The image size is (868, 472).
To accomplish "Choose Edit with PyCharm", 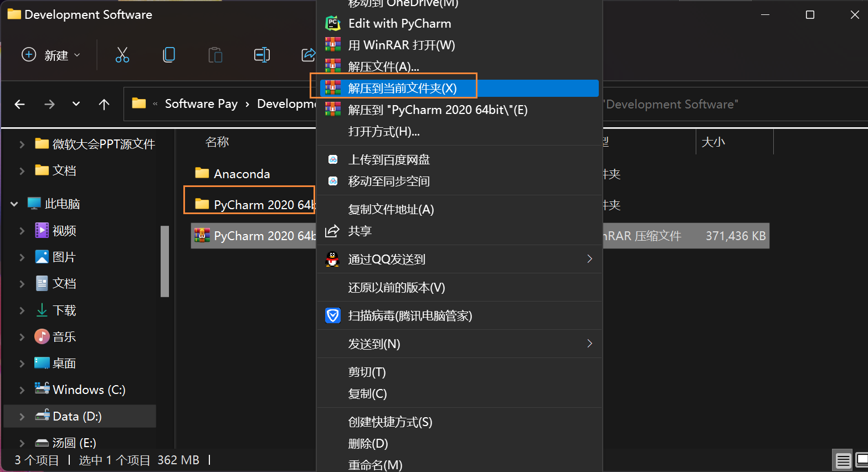I will [x=459, y=23].
